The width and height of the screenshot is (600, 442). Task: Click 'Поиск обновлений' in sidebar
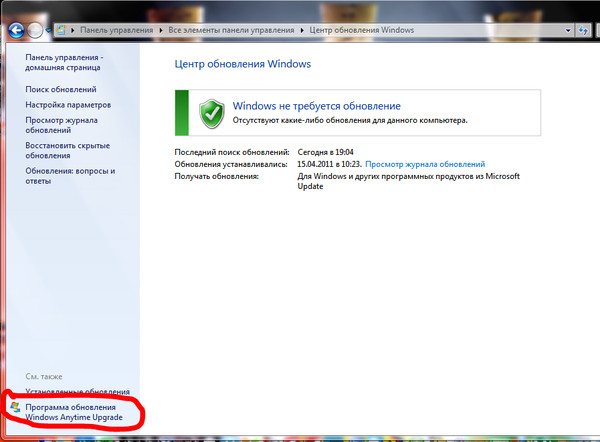tap(64, 90)
